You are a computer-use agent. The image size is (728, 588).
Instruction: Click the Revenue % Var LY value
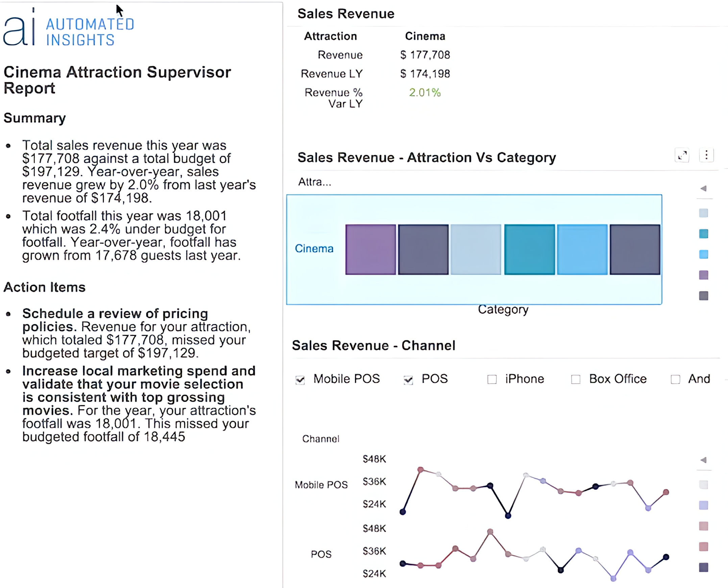424,93
